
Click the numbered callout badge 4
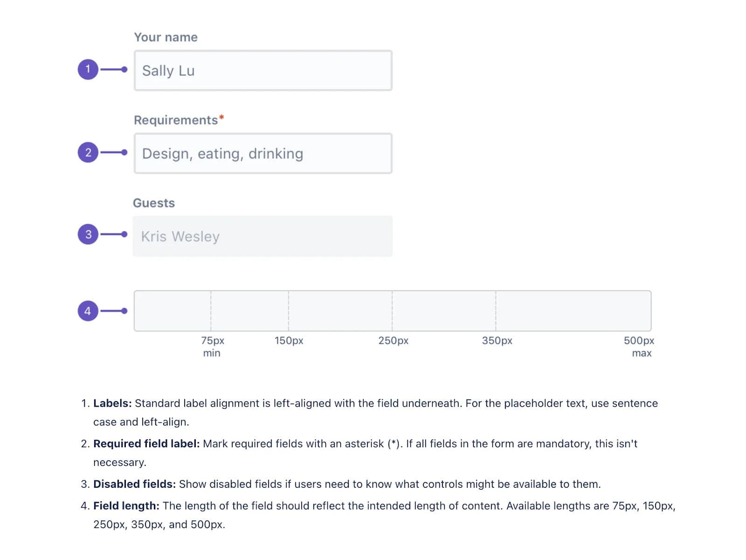point(88,311)
